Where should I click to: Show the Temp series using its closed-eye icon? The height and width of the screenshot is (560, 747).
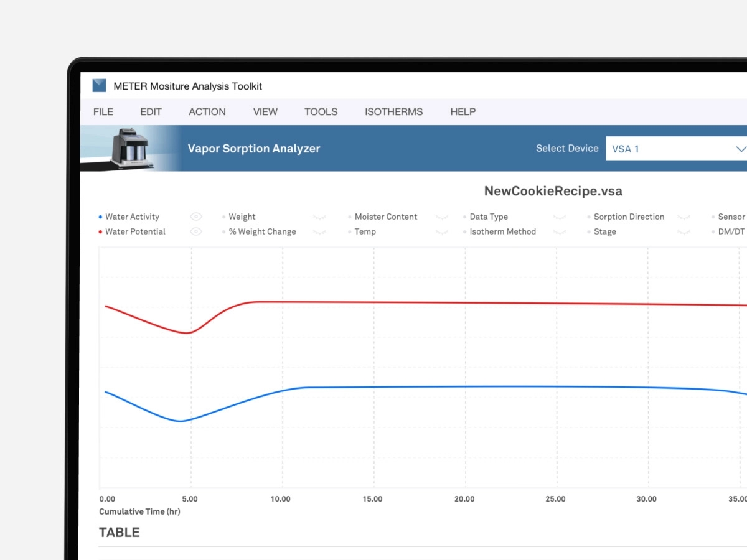click(x=442, y=232)
